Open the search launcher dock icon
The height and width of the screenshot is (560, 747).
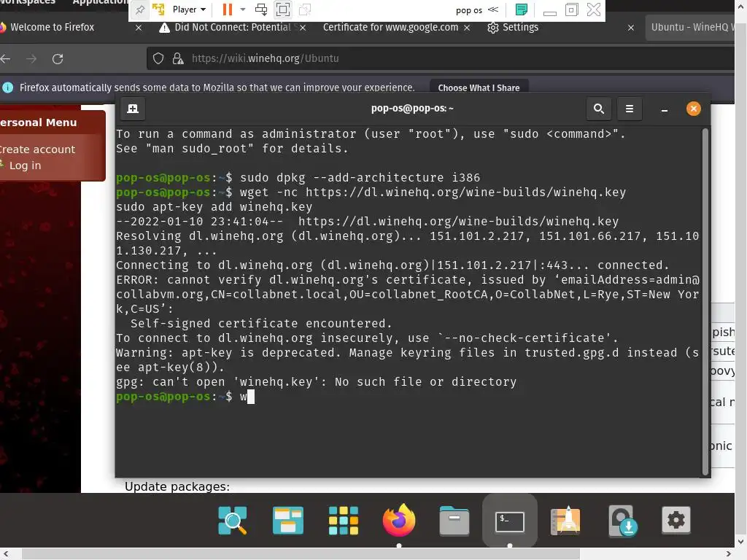click(x=233, y=521)
